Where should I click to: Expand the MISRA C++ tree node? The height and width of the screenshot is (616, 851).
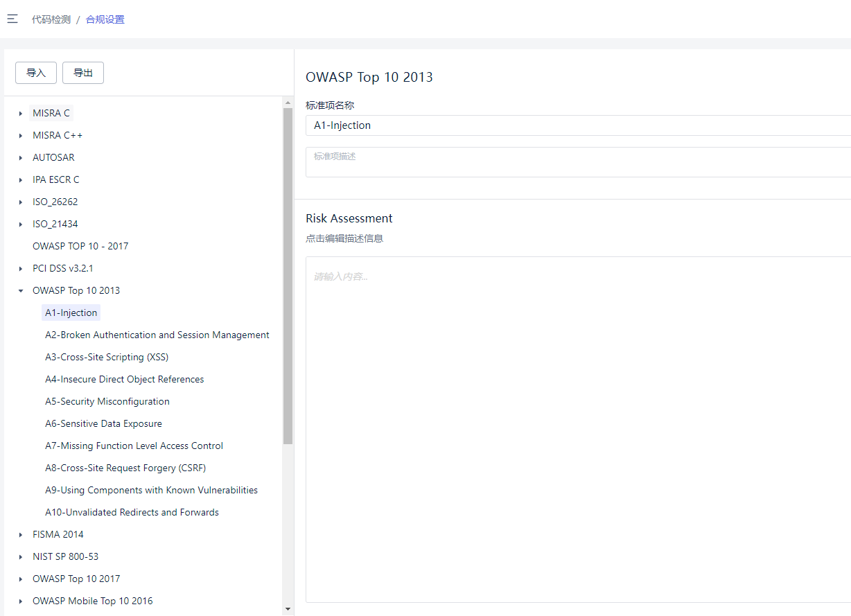tap(21, 136)
